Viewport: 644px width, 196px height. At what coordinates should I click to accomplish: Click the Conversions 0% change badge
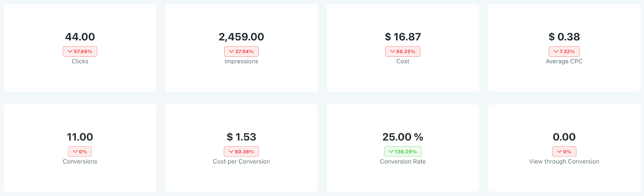coord(80,152)
